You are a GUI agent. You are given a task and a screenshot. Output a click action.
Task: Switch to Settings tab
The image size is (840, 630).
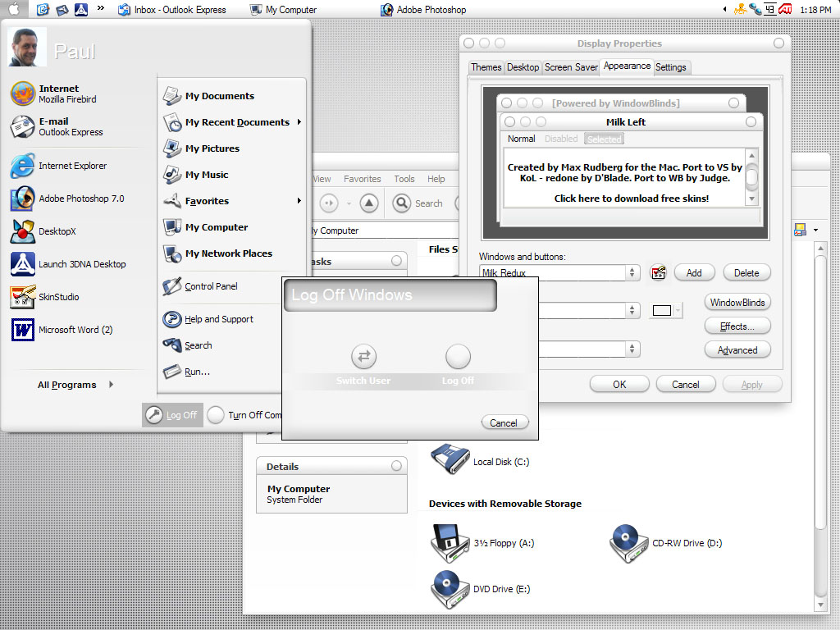coord(671,67)
